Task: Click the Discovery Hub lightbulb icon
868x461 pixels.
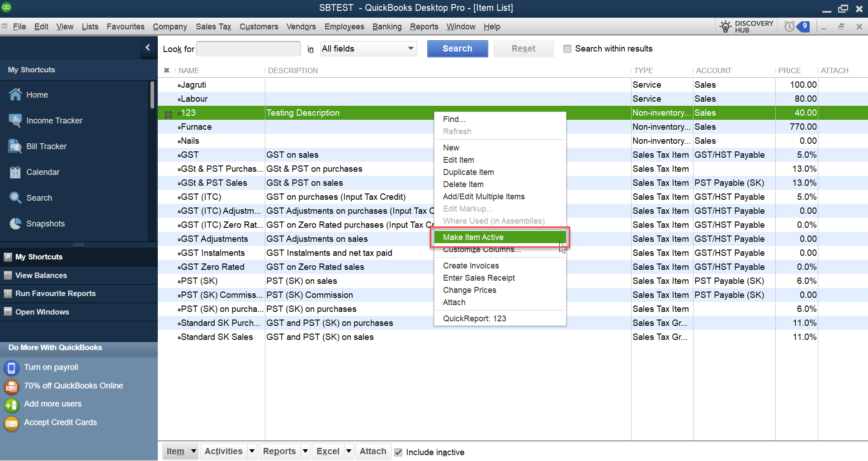Action: [726, 27]
